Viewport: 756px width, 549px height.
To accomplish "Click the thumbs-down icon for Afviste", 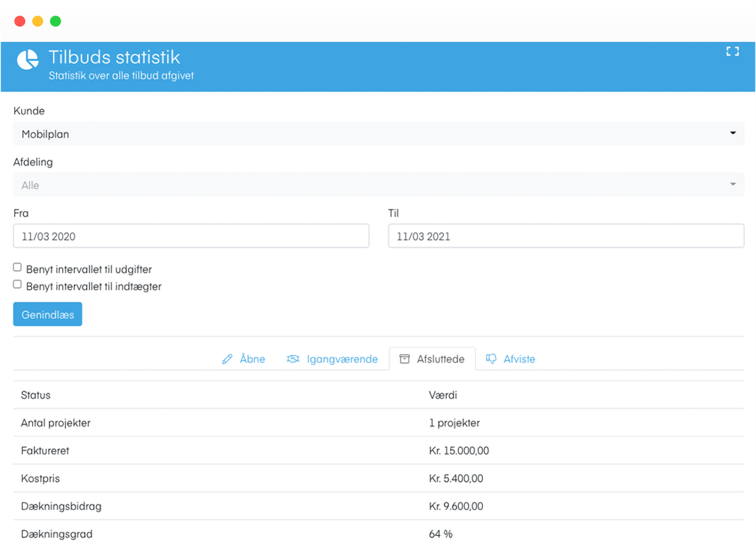I will click(x=491, y=359).
